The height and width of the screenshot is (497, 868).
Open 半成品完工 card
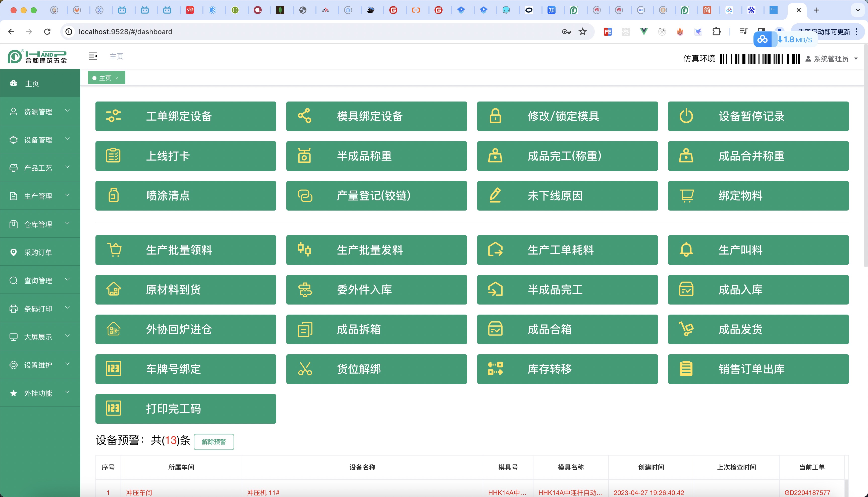tap(567, 289)
